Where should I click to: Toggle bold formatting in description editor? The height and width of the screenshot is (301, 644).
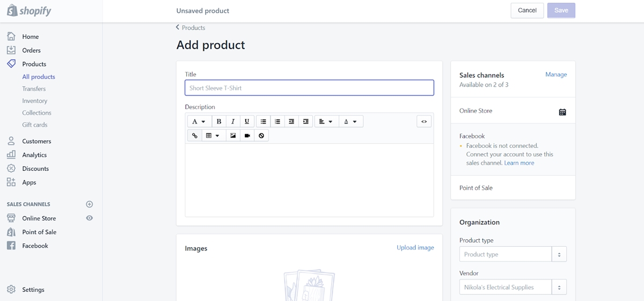click(219, 121)
